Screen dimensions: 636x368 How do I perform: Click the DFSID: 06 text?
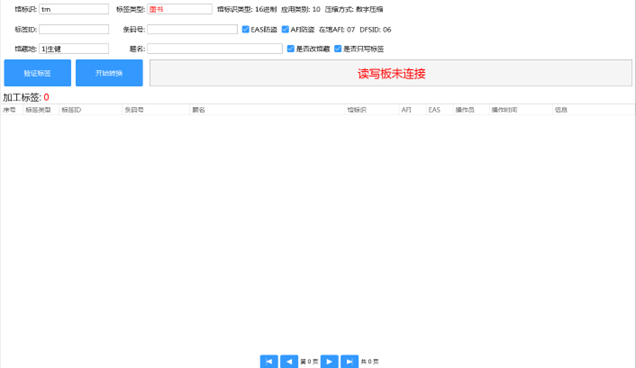pos(375,29)
